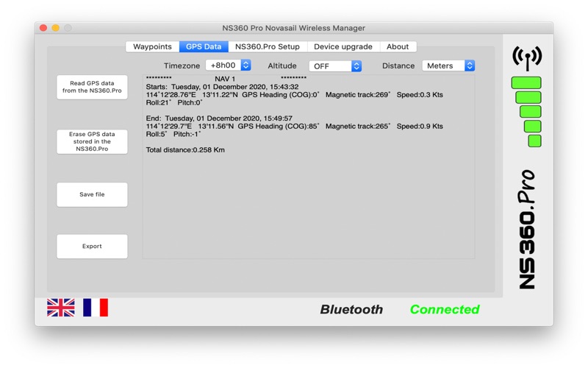Open the NS360.Pro Setup tab
The image size is (588, 368).
(x=268, y=46)
